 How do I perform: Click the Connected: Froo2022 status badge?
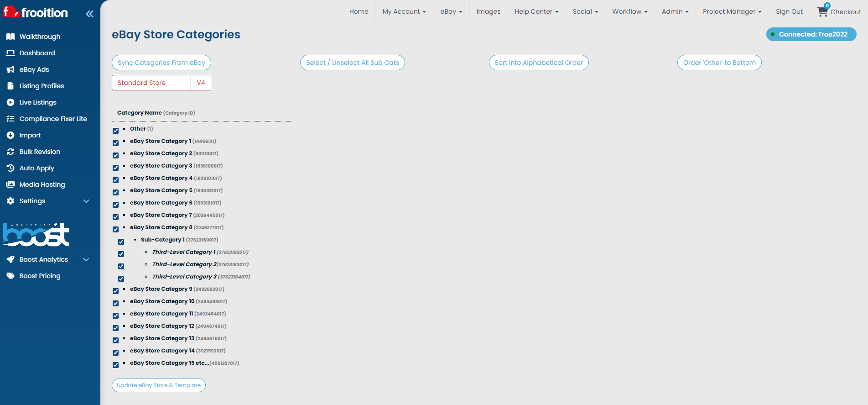[811, 34]
